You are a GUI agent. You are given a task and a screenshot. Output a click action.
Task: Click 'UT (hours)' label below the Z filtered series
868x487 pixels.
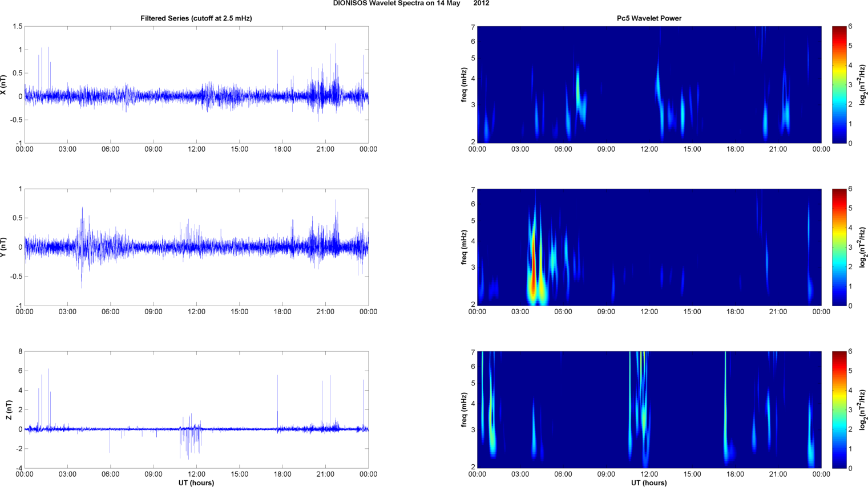pos(196,483)
